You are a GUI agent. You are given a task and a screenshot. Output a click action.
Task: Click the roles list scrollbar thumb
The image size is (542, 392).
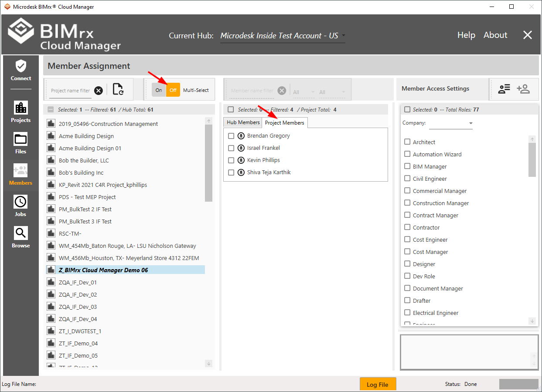[532, 159]
